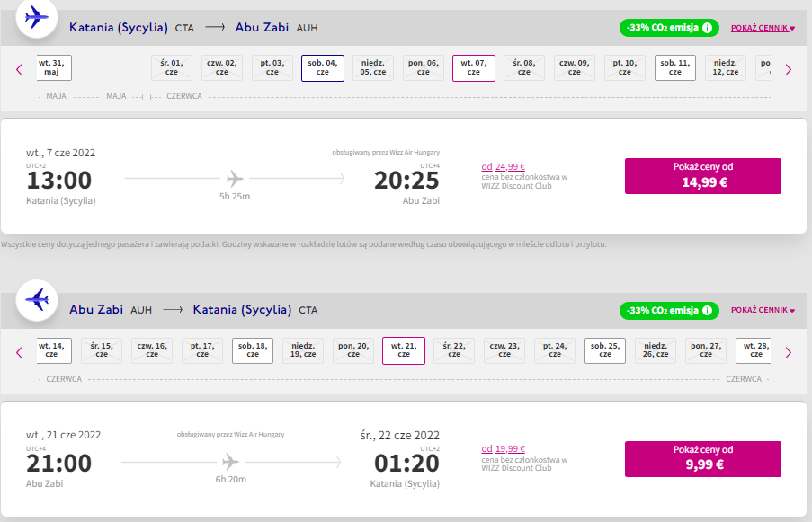
Task: Expand outbound POKAŻ CENNIK price list
Action: point(763,28)
